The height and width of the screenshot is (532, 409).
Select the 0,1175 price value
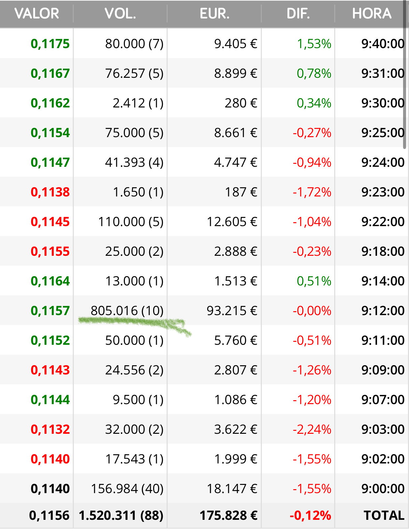pos(50,44)
